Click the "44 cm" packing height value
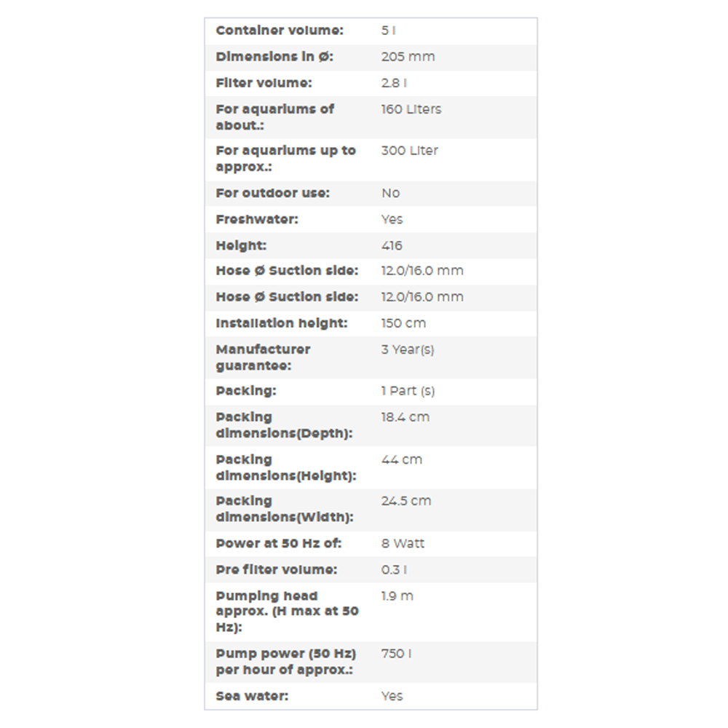728x728 pixels. click(x=401, y=459)
